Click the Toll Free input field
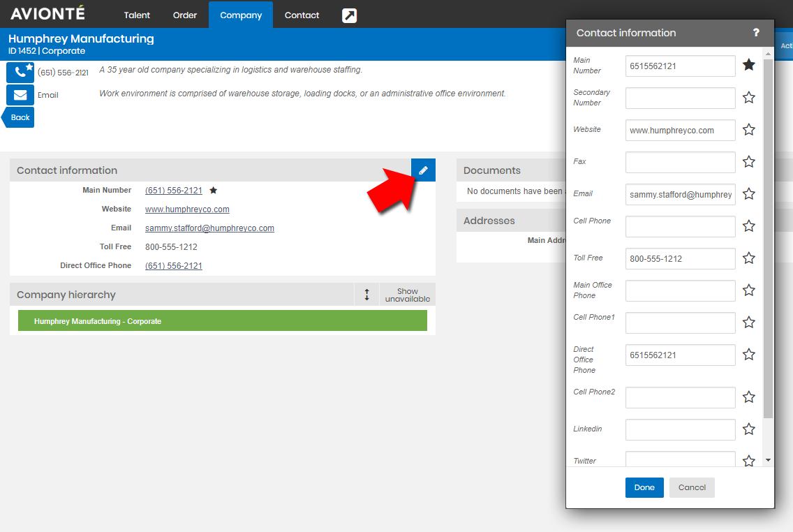The image size is (793, 532). coord(680,258)
